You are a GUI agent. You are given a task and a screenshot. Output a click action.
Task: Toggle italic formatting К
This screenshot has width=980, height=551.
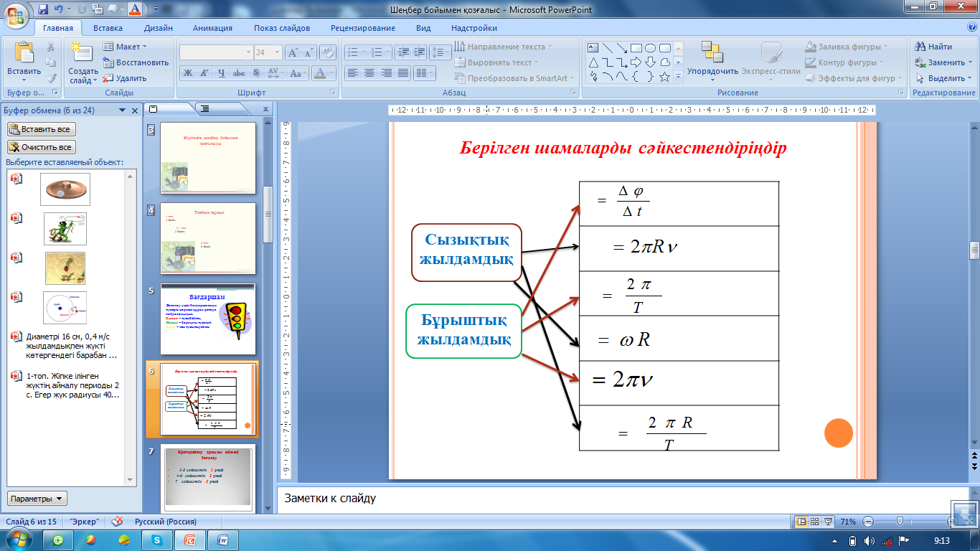[204, 73]
